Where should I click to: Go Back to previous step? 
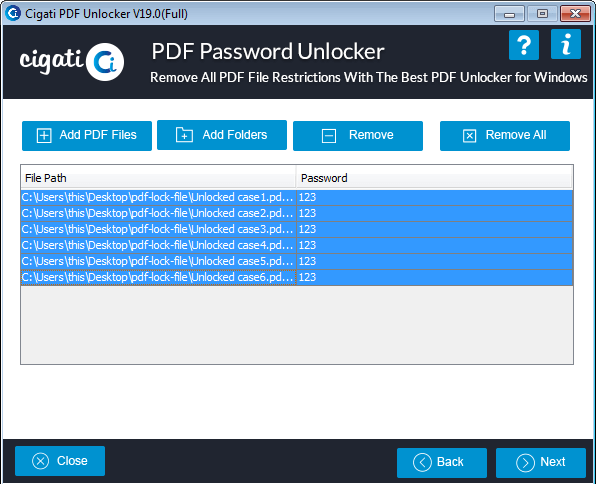[442, 463]
